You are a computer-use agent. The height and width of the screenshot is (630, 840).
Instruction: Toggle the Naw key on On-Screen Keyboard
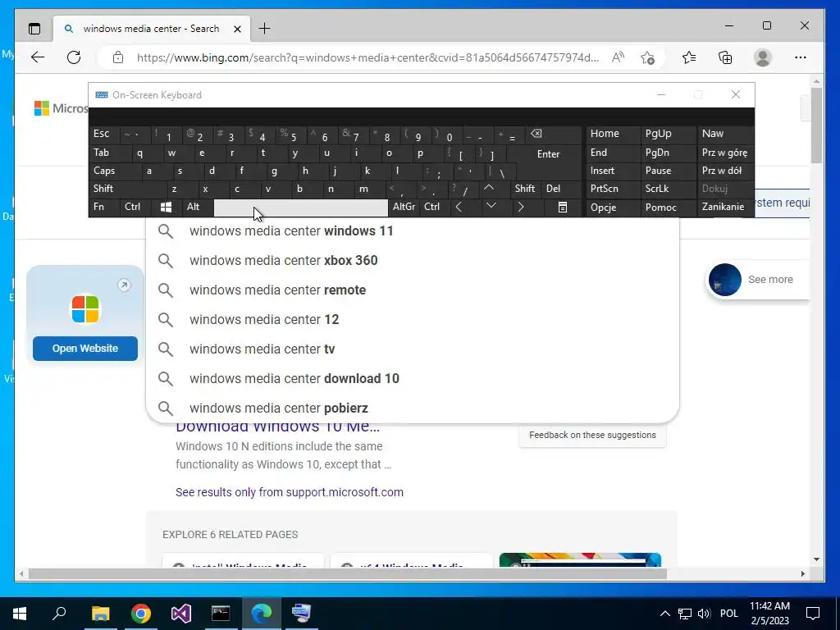coord(724,134)
